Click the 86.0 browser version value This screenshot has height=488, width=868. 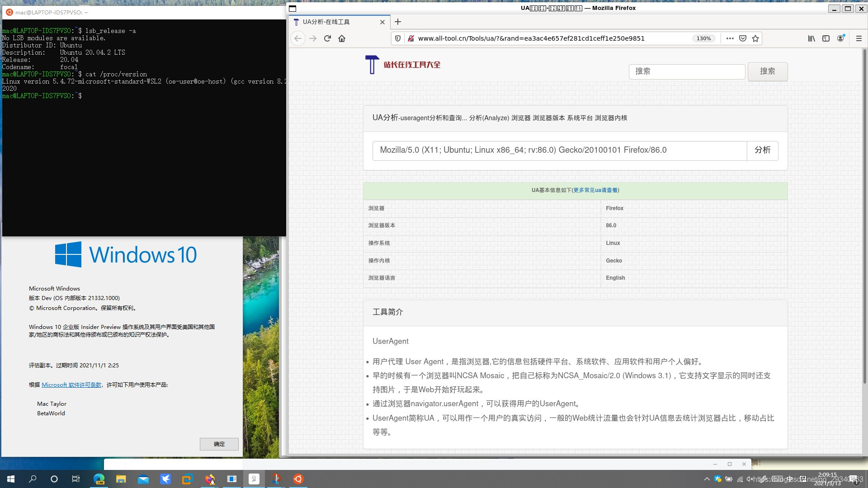611,225
